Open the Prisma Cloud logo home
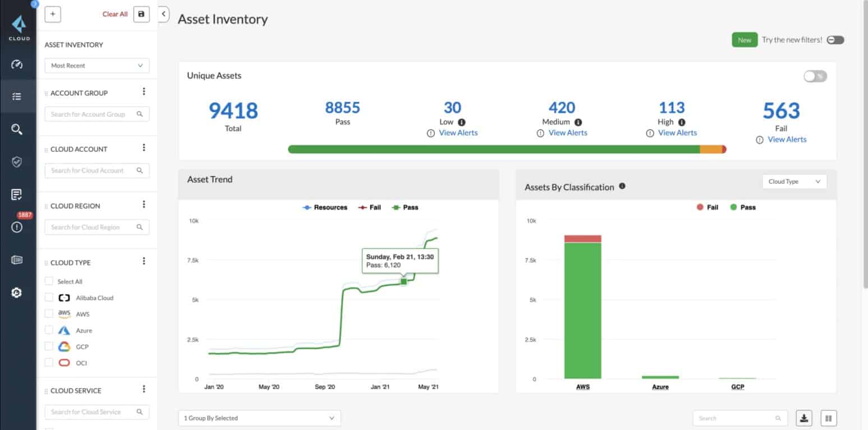This screenshot has width=868, height=430. click(19, 27)
